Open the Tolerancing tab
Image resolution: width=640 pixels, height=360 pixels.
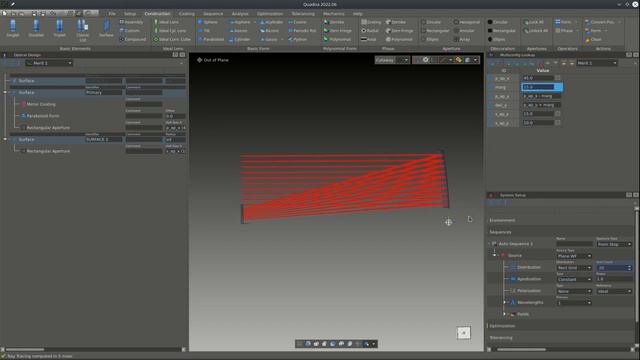[x=303, y=13]
